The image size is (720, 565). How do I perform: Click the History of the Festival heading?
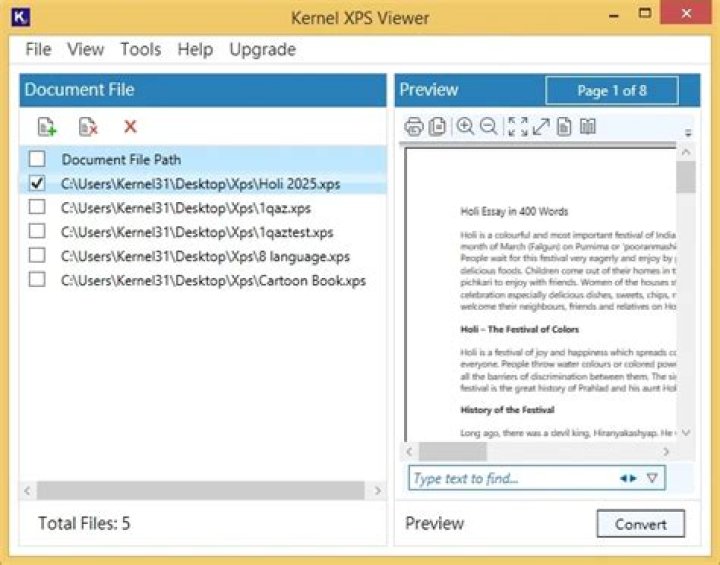tap(507, 410)
